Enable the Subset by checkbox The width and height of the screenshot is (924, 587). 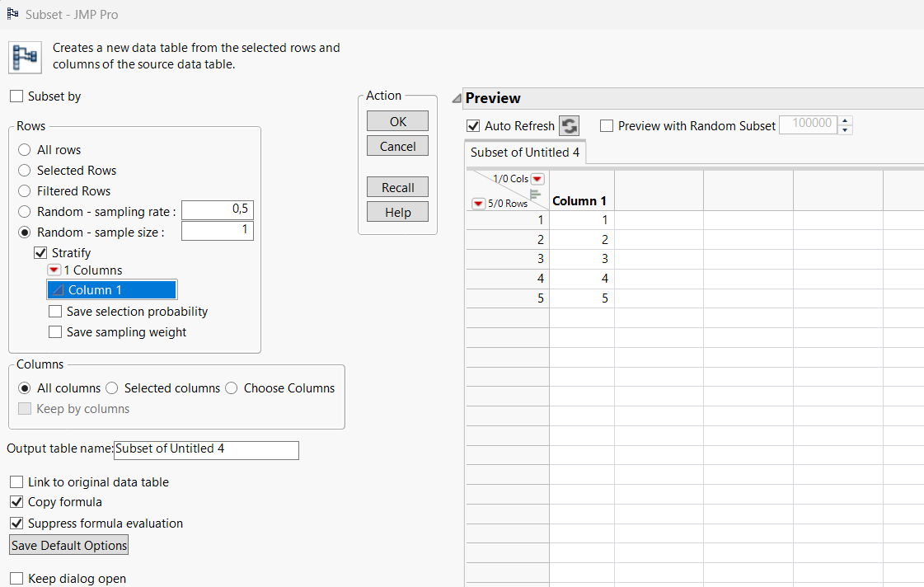(x=16, y=96)
